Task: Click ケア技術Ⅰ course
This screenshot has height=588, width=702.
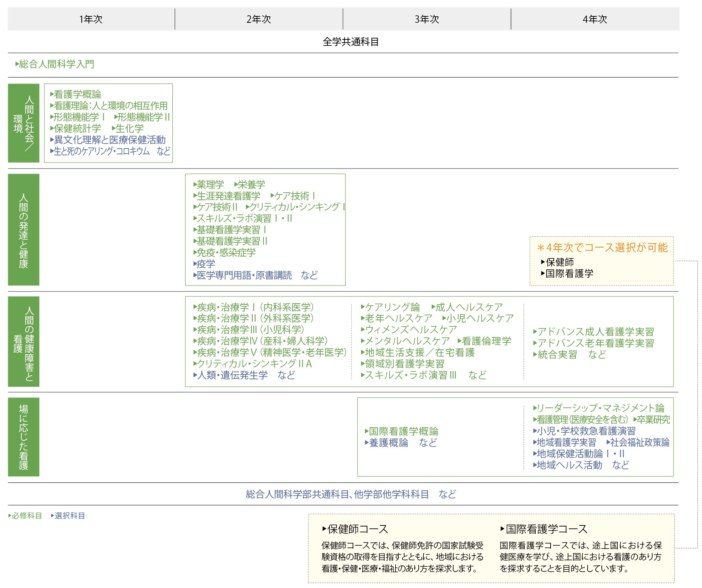Action: [x=293, y=196]
